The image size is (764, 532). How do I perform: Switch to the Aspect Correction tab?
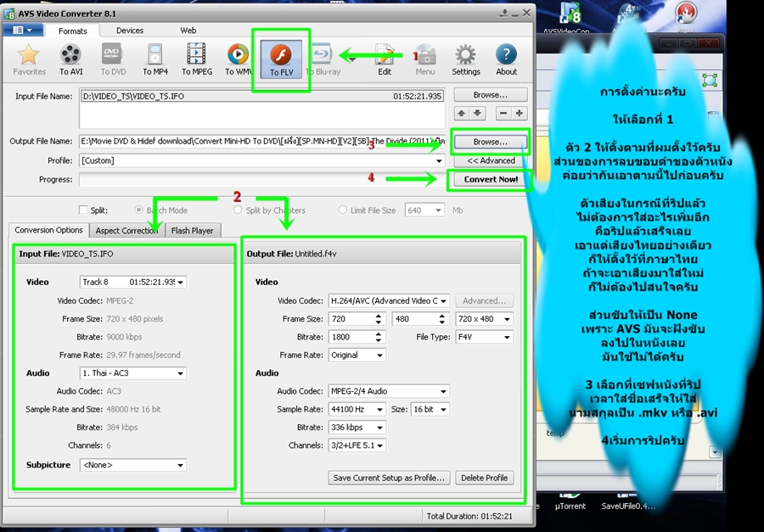[x=127, y=231]
